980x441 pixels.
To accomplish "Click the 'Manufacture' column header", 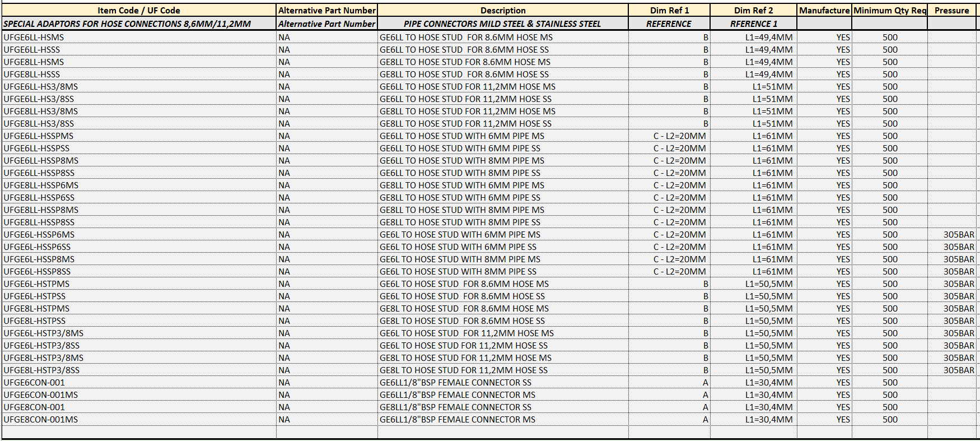I will 824,10.
